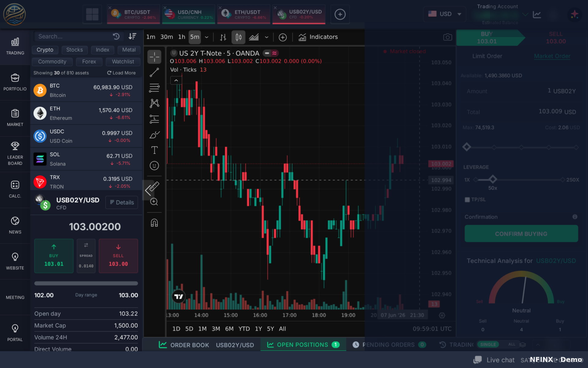Toggle the Metal asset filter

pyautogui.click(x=129, y=50)
